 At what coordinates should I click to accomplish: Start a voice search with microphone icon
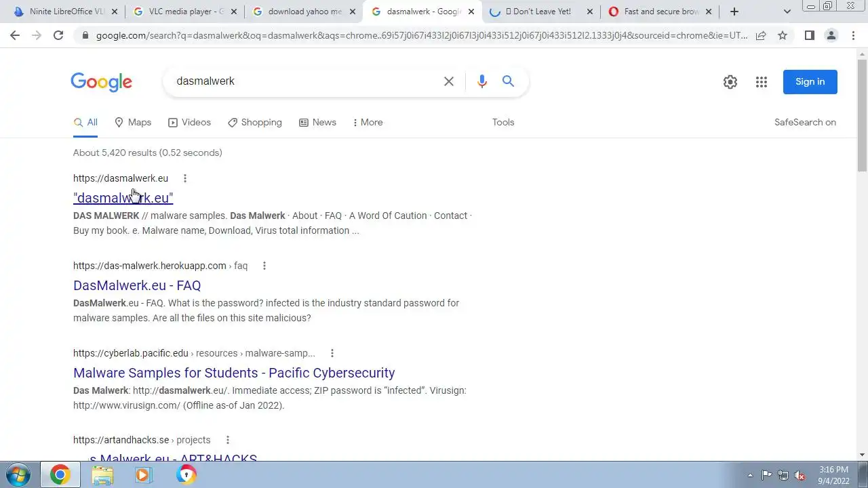(482, 81)
